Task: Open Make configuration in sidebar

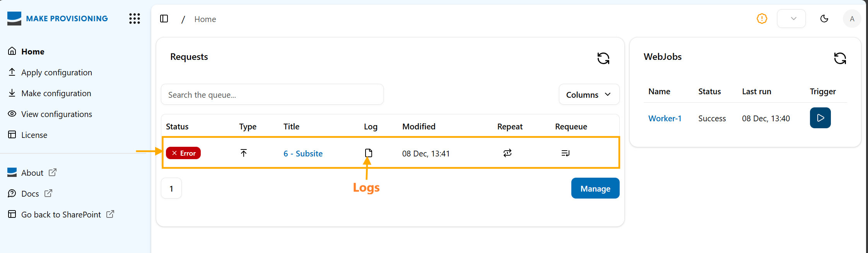Action: click(x=56, y=93)
